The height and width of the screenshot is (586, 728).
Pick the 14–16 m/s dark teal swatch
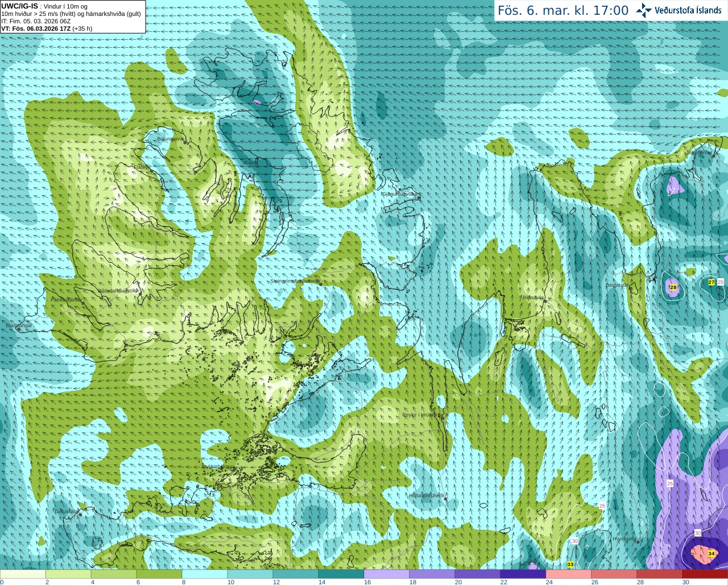tap(341, 574)
